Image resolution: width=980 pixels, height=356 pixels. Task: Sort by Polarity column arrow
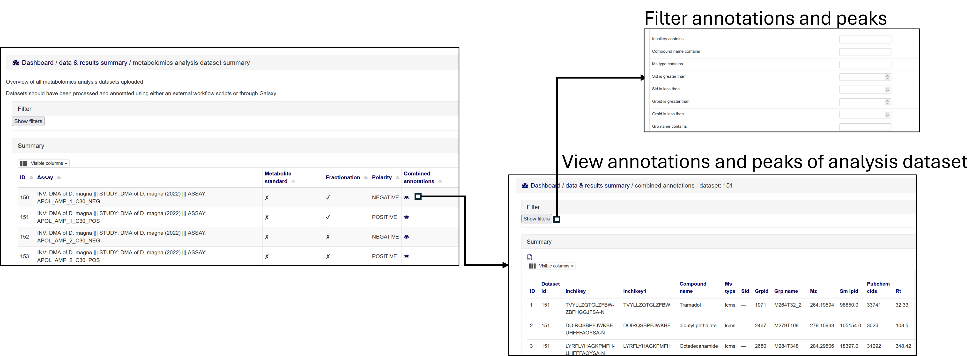[398, 178]
